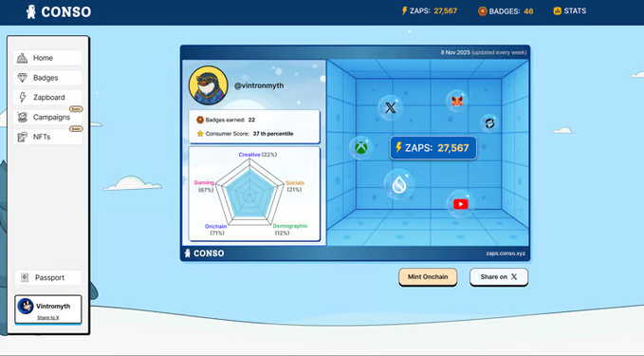Click the Vintromyth avatar in sidebar footer
The width and height of the screenshot is (644, 356).
pos(26,307)
